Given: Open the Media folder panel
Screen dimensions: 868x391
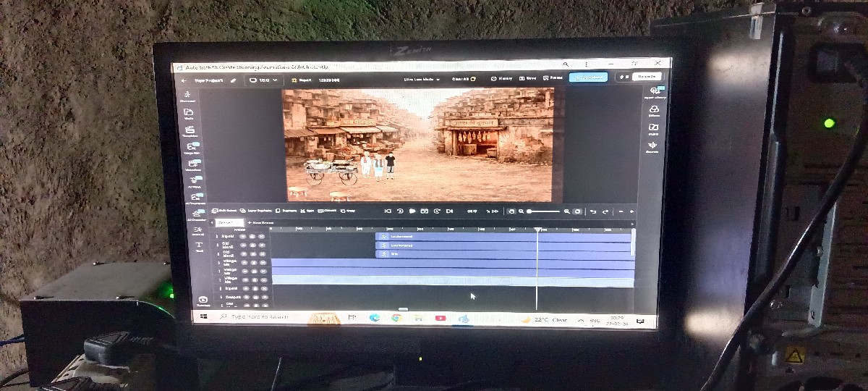Looking at the screenshot, I should (188, 114).
